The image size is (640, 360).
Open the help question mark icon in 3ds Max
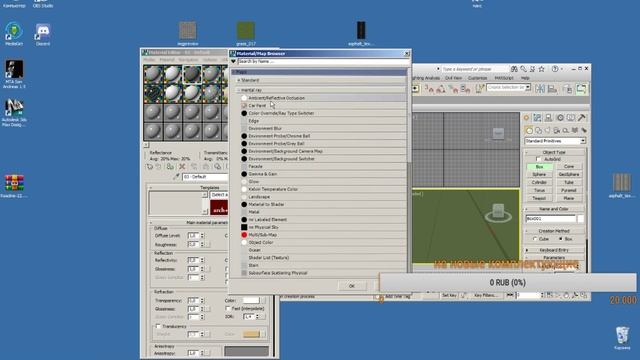pyautogui.click(x=555, y=69)
